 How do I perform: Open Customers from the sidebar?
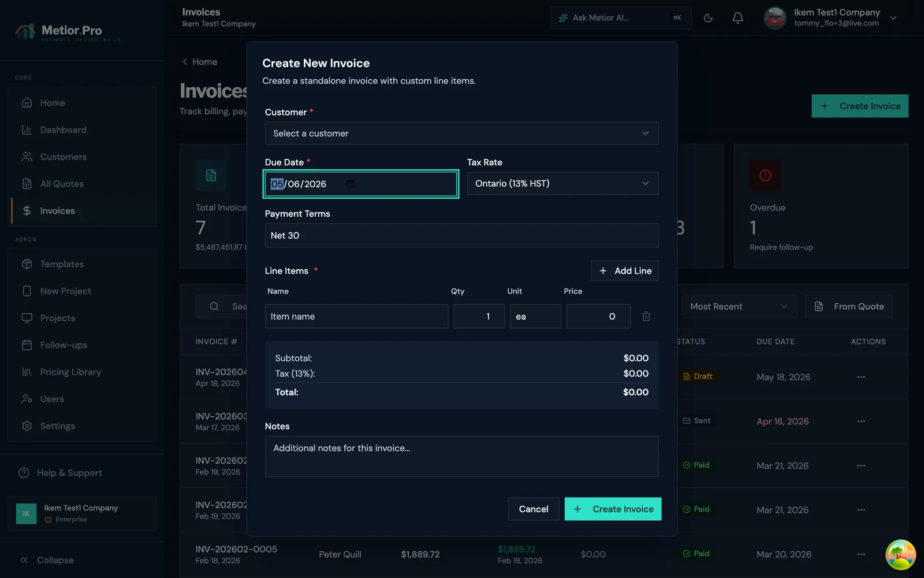pyautogui.click(x=83, y=157)
